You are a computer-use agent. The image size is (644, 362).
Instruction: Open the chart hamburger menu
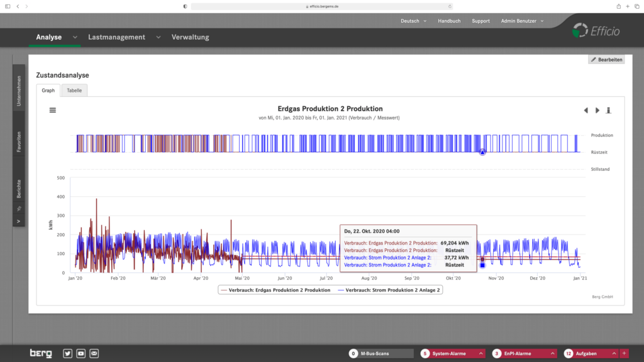click(53, 110)
